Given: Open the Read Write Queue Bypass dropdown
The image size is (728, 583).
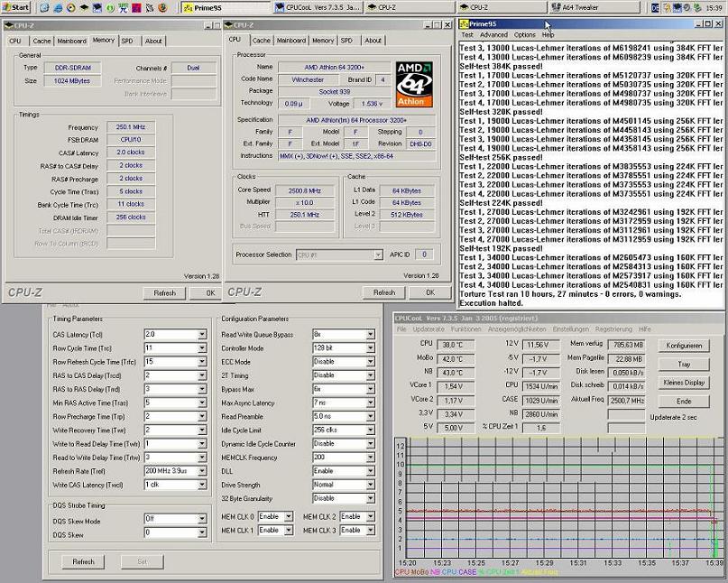Looking at the screenshot, I should click(x=371, y=335).
